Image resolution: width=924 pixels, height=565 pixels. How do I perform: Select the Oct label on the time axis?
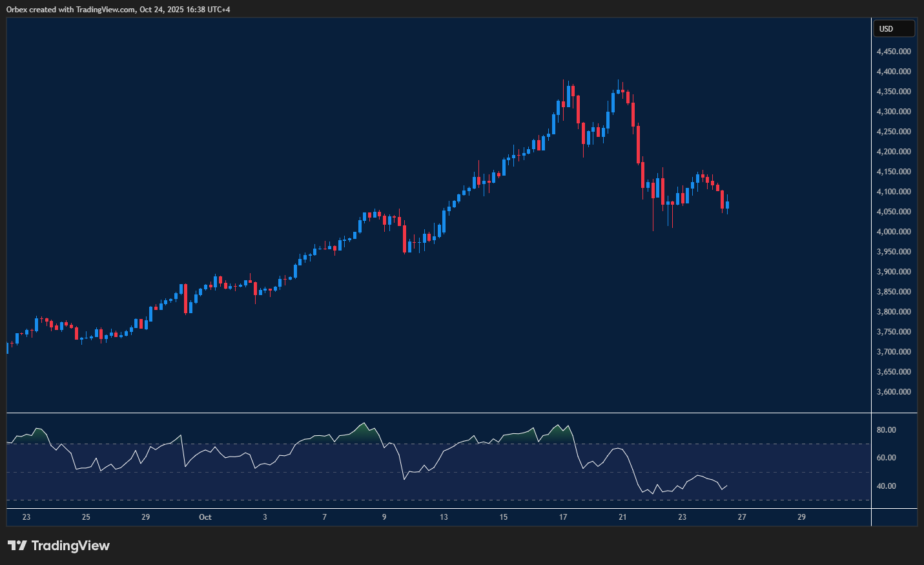205,517
